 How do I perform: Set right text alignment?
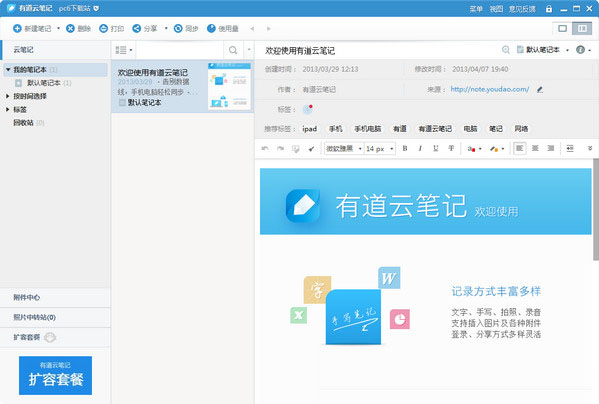[550, 148]
